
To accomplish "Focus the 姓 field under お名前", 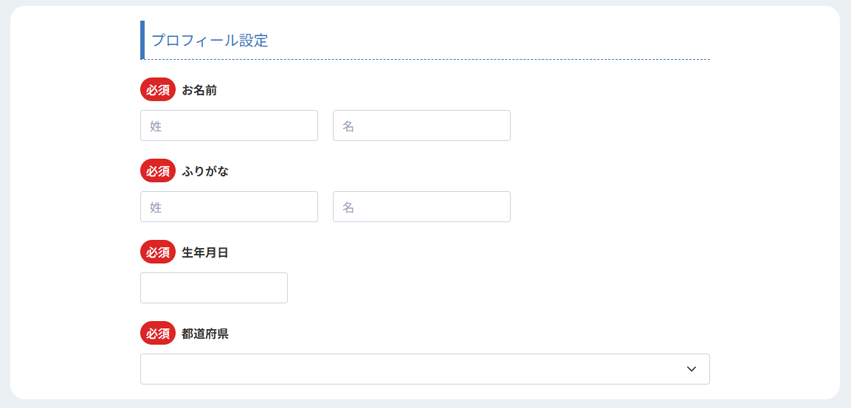I will 229,125.
